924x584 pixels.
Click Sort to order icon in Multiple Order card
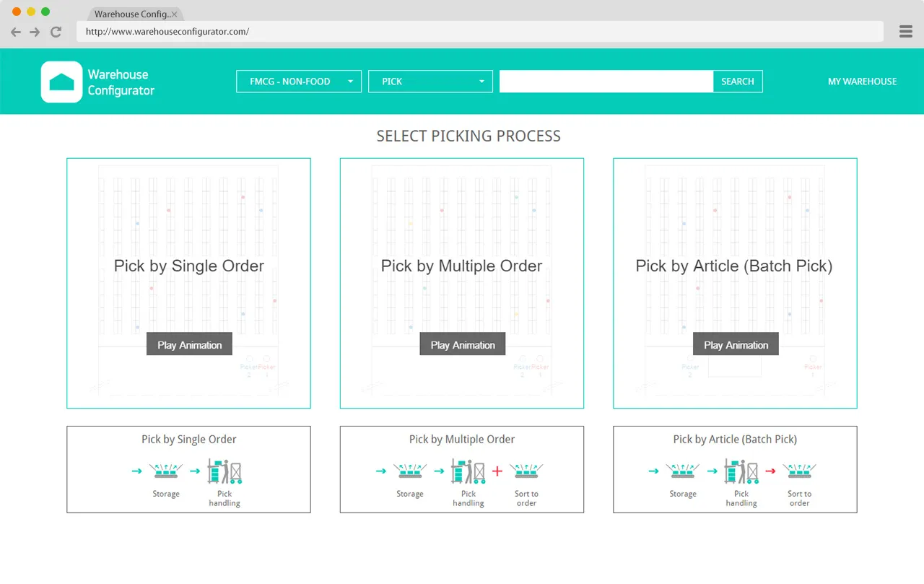point(526,471)
